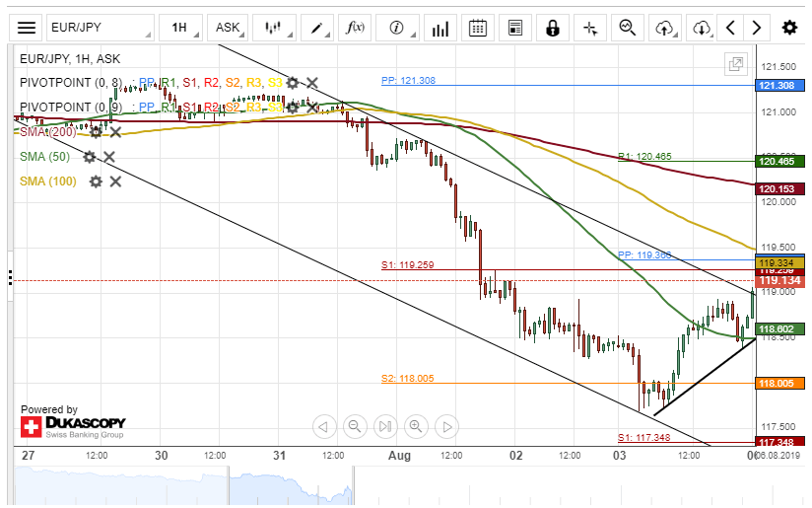Click the cloud upload icon
812x508 pixels.
[x=665, y=28]
